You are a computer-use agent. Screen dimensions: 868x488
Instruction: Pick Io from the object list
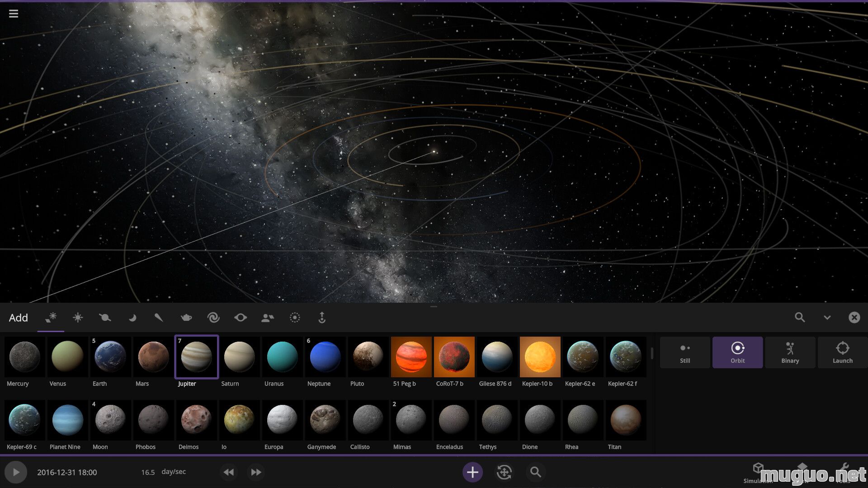[x=239, y=420]
